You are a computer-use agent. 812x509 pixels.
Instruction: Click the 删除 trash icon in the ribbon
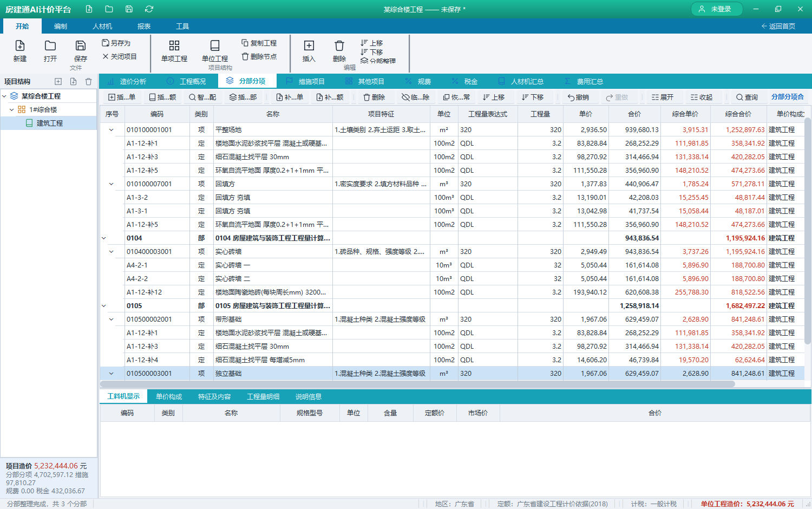point(339,46)
